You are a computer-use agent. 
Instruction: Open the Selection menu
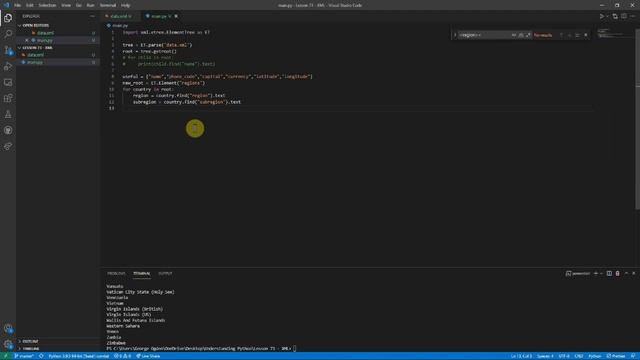pyautogui.click(x=47, y=5)
